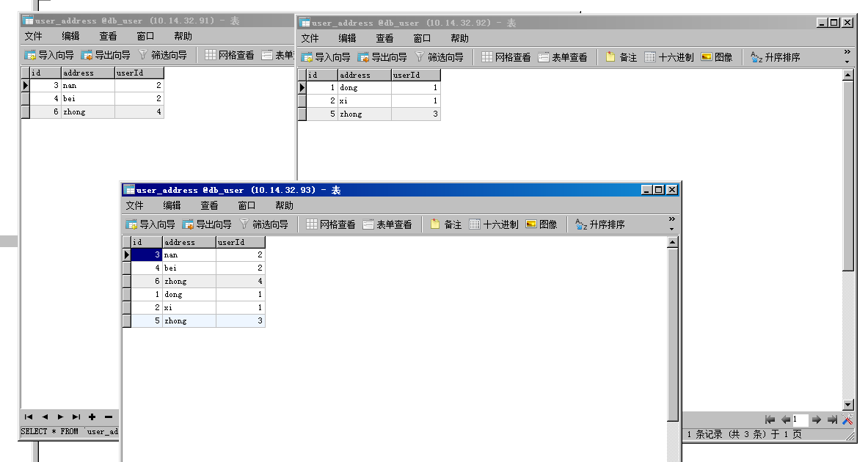
Task: Click Image (图像) in the 10.14.32.92 window
Action: [x=717, y=57]
